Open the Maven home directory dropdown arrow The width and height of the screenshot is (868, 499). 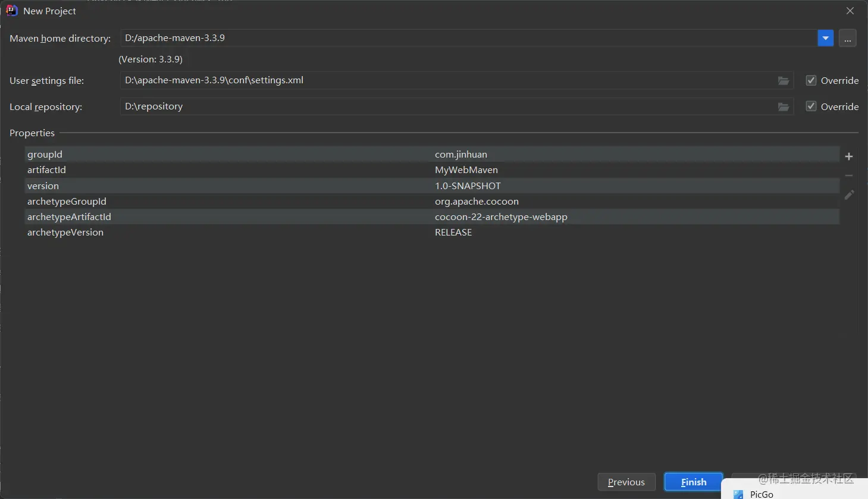tap(825, 38)
